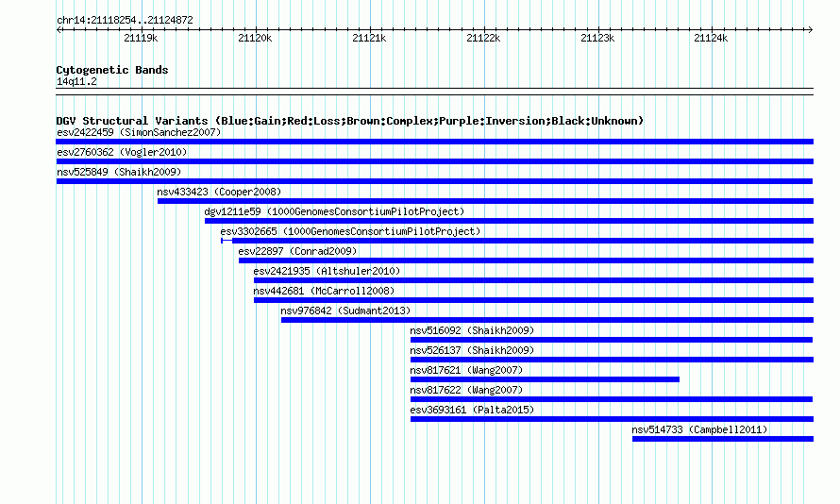Open nsv976842 (Sudmant2013) label
Viewport: 840px width, 504px height.
point(345,311)
